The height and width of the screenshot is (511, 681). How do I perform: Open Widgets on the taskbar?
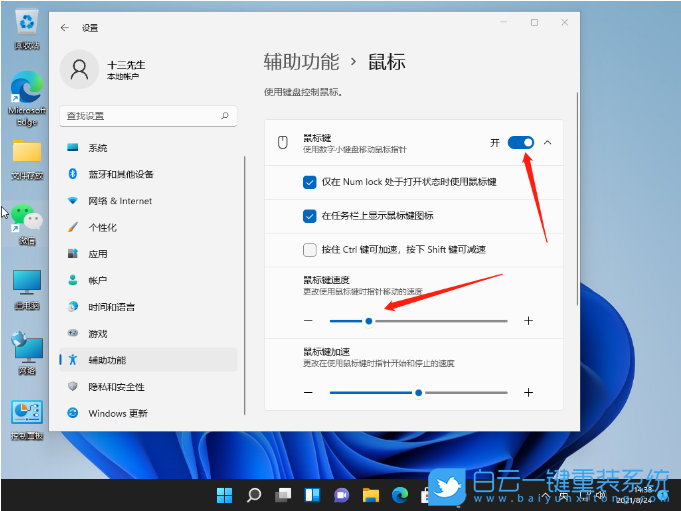coord(312,495)
